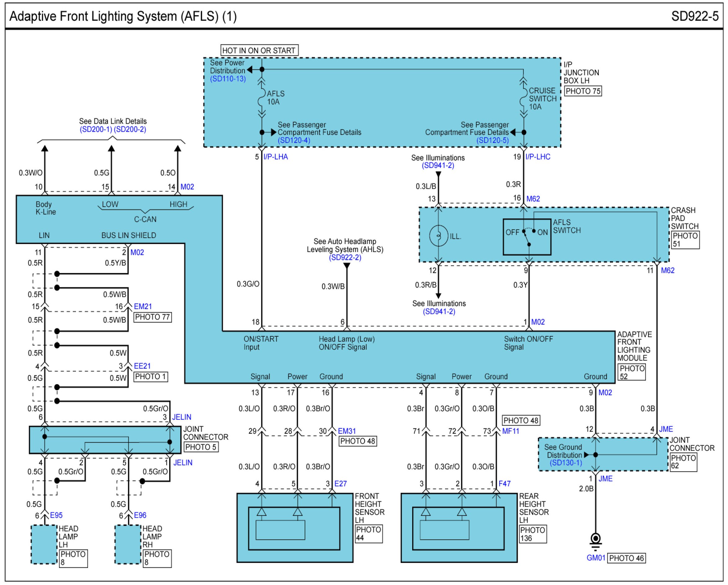Screen dimensions: 728x585
Task: Click the AFLS switch OFF/ON contact symbol
Action: point(527,237)
